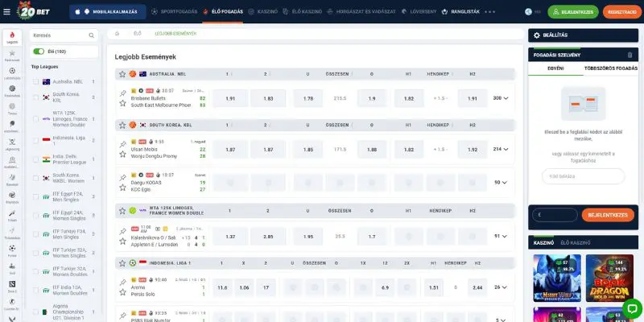The height and width of the screenshot is (322, 644).
Task: Click the home breadcrumb icon
Action: click(x=117, y=34)
